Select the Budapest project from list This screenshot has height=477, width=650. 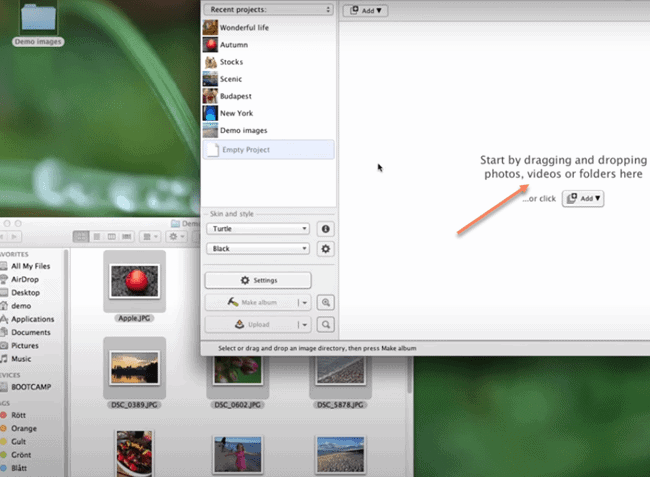tap(236, 96)
